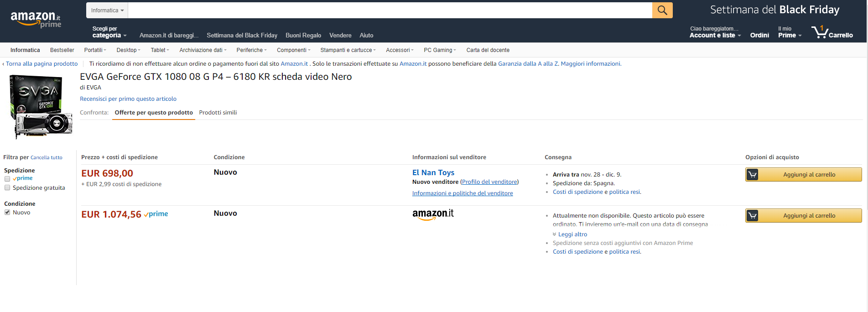Open Costi di spedizione in El Nan Toys row

pyautogui.click(x=578, y=192)
